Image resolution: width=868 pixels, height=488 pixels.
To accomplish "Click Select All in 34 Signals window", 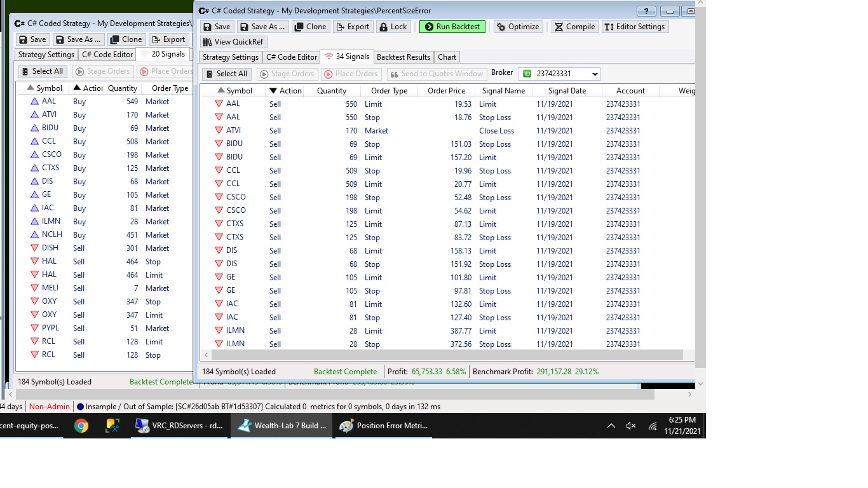I will pyautogui.click(x=226, y=74).
